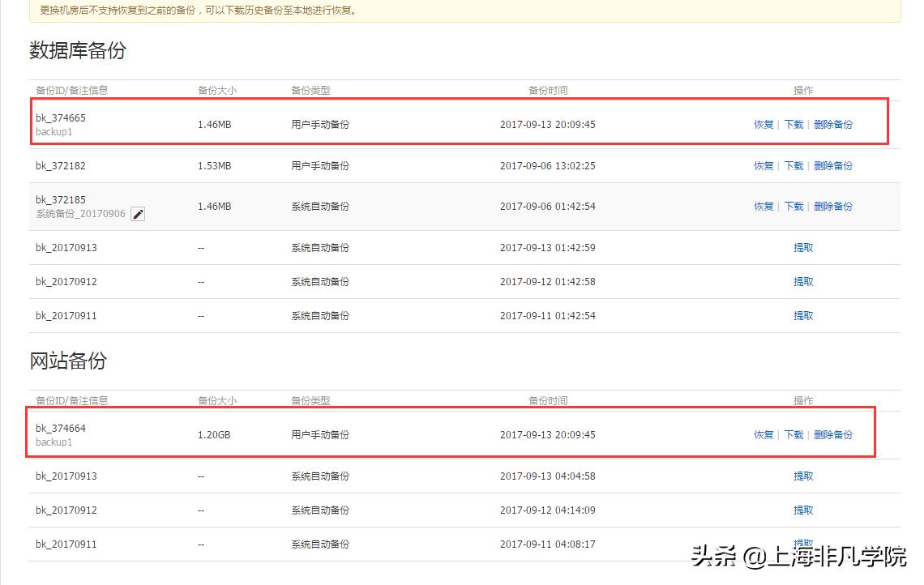The width and height of the screenshot is (924, 585).
Task: Delete the bk_372182 manual backup
Action: pyautogui.click(x=832, y=165)
